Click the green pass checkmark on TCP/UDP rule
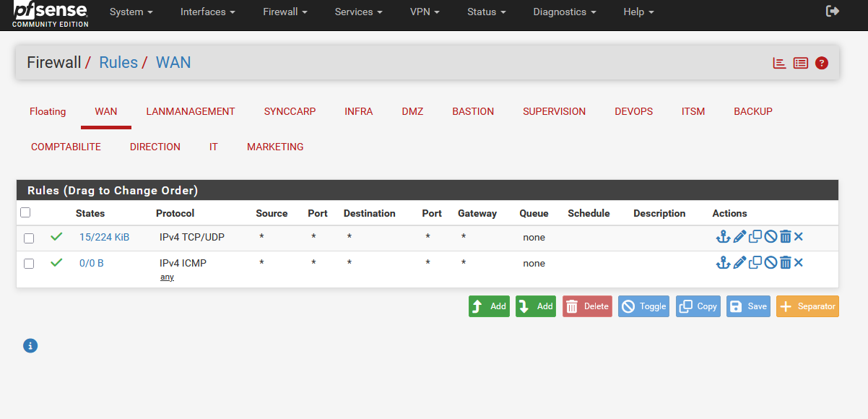 (x=56, y=236)
